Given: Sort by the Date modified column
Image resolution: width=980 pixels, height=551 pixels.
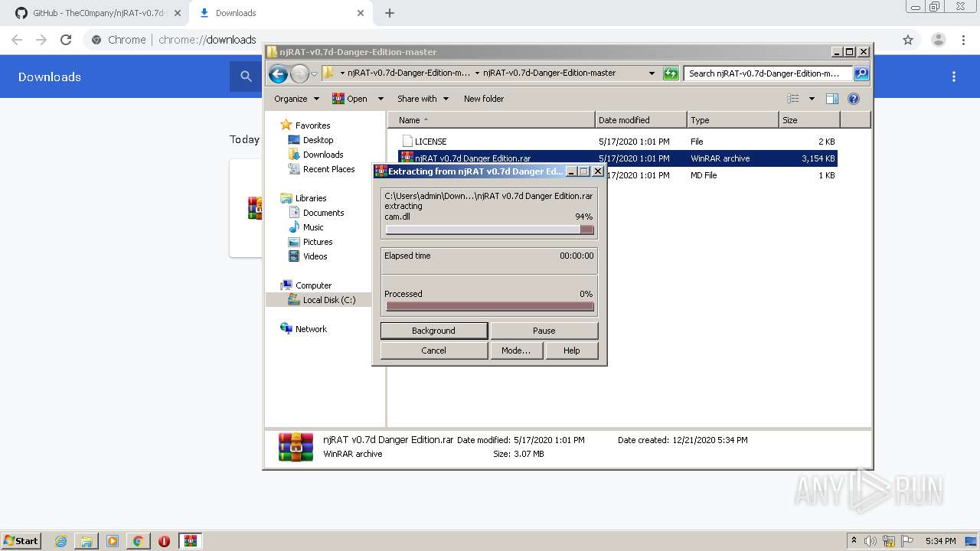Looking at the screenshot, I should pos(641,120).
